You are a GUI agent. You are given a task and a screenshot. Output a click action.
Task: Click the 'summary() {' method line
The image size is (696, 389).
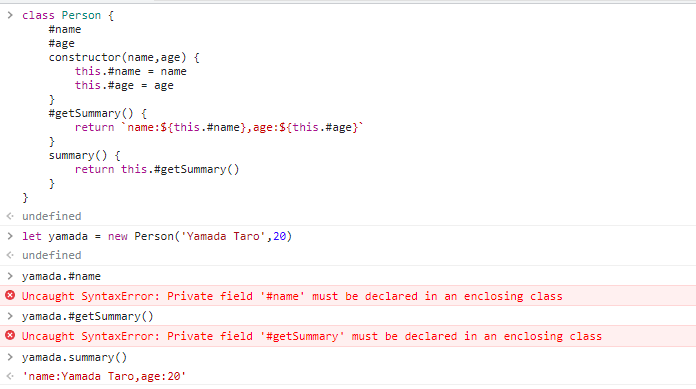click(84, 155)
